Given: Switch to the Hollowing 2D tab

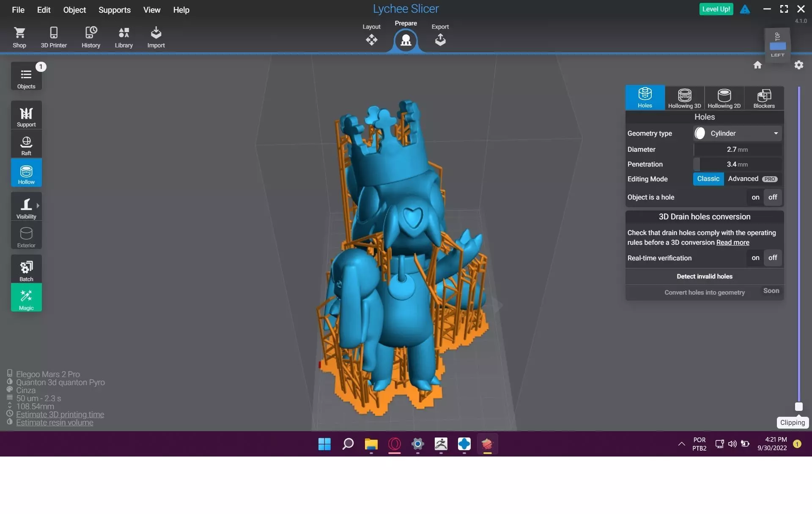Looking at the screenshot, I should (724, 98).
